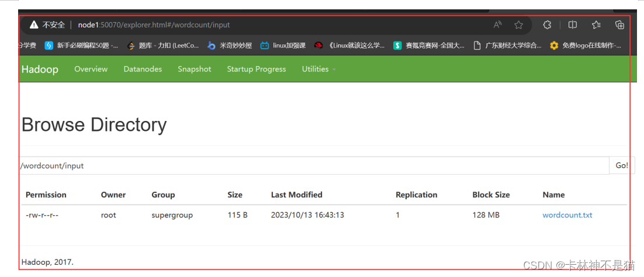Open the Datanodes tab
Screen dimensions: 644x277
point(143,69)
